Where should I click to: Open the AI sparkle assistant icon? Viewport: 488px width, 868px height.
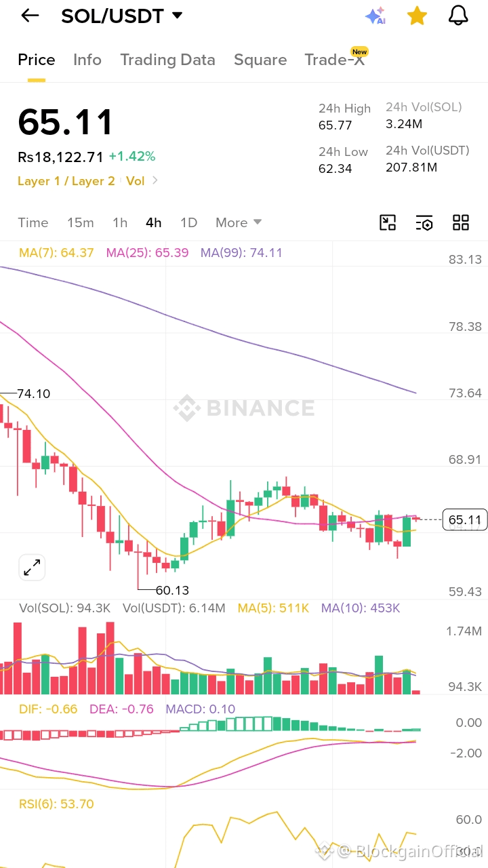pyautogui.click(x=375, y=16)
